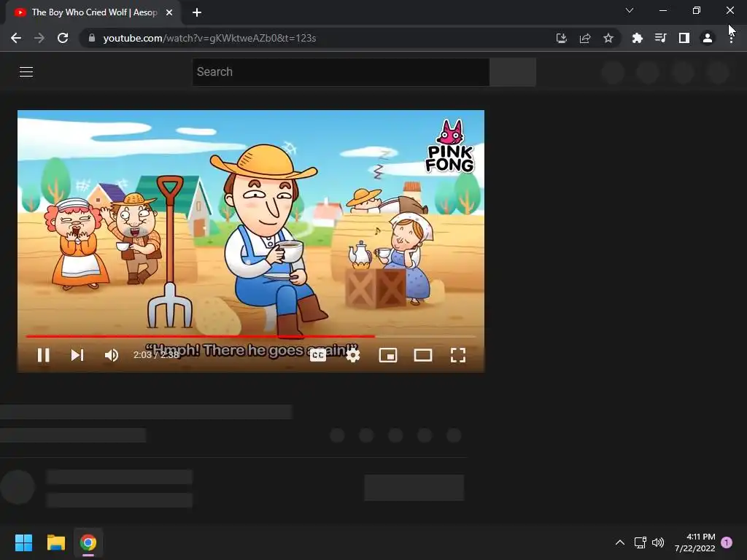Open YouTube hamburger guide menu
747x560 pixels.
(26, 72)
